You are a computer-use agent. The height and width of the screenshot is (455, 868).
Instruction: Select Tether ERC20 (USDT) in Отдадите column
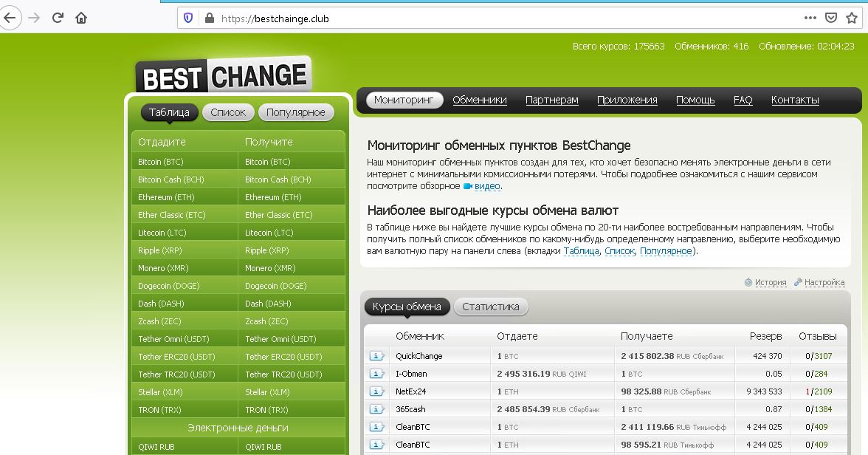click(x=185, y=357)
